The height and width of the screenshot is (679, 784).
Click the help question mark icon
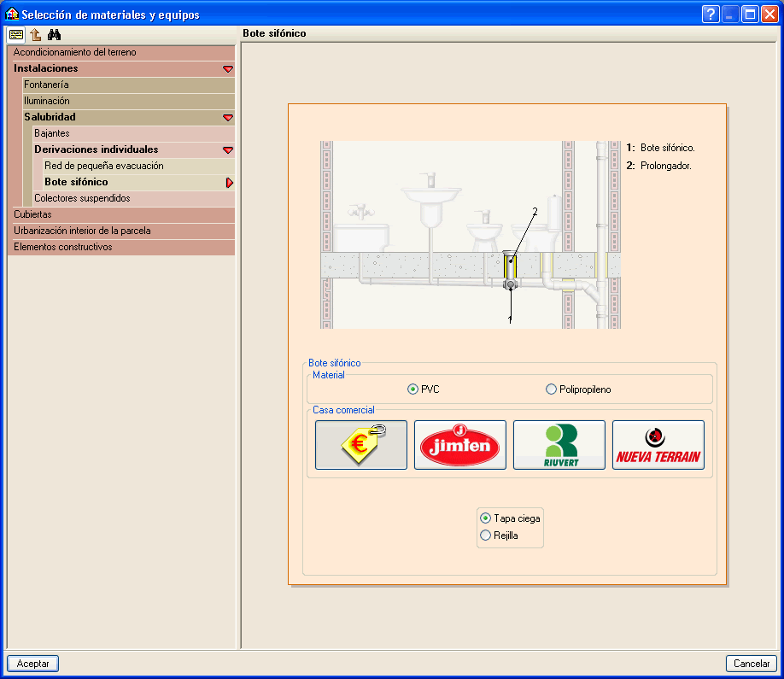pos(711,14)
